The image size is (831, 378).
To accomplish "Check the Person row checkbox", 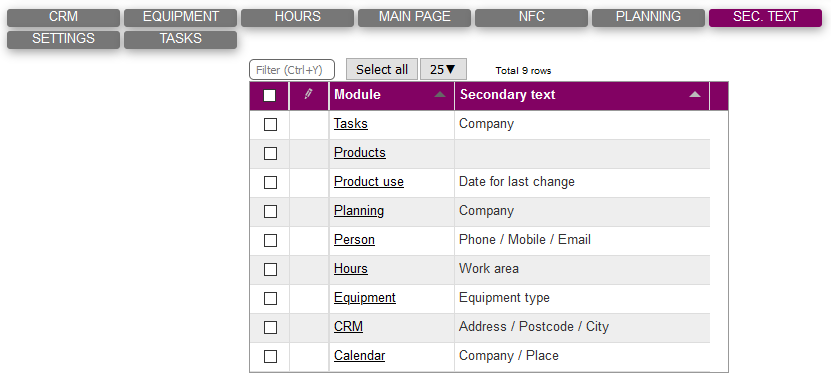I will point(270,241).
